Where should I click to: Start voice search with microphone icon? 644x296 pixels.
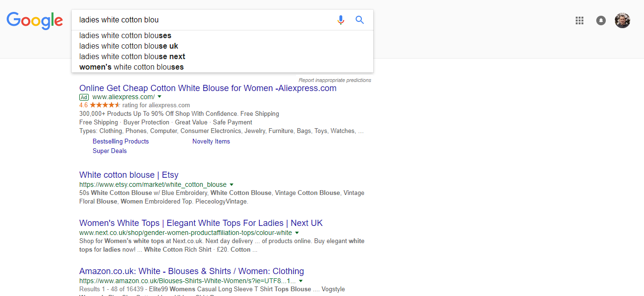tap(340, 20)
